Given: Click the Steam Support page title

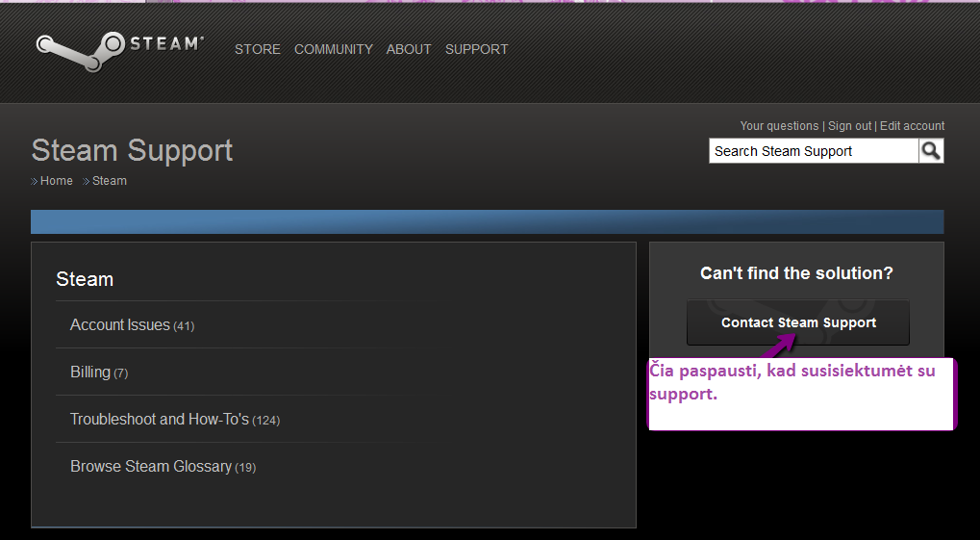Looking at the screenshot, I should (132, 151).
